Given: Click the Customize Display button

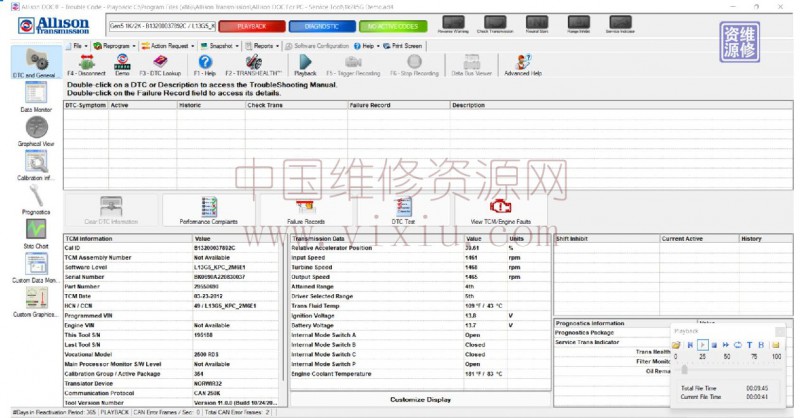Looking at the screenshot, I should 420,400.
